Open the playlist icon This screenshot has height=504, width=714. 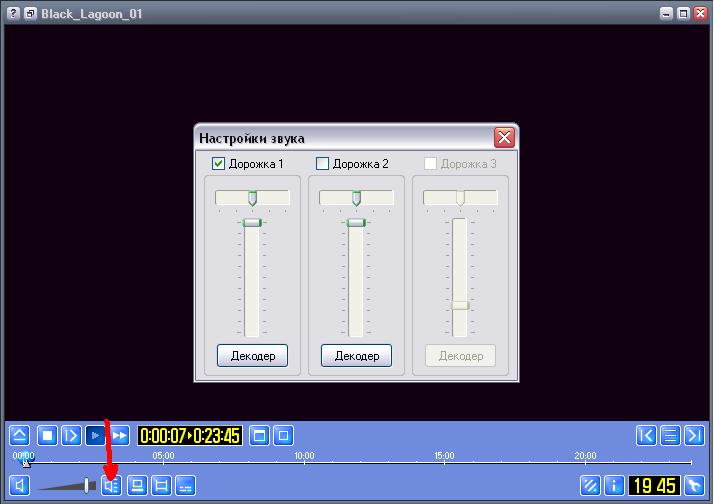[x=671, y=436]
